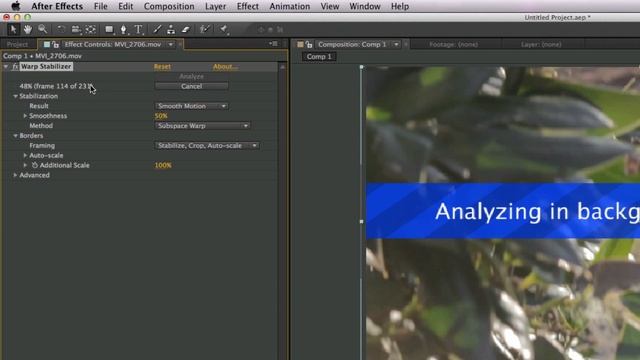Select the Selection arrow tool
The image size is (640, 360).
tap(13, 29)
